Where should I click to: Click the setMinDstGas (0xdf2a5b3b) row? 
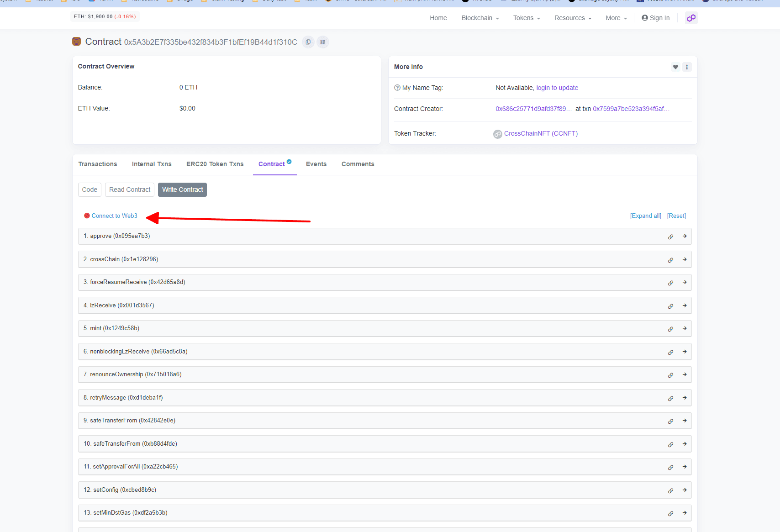[x=385, y=513]
